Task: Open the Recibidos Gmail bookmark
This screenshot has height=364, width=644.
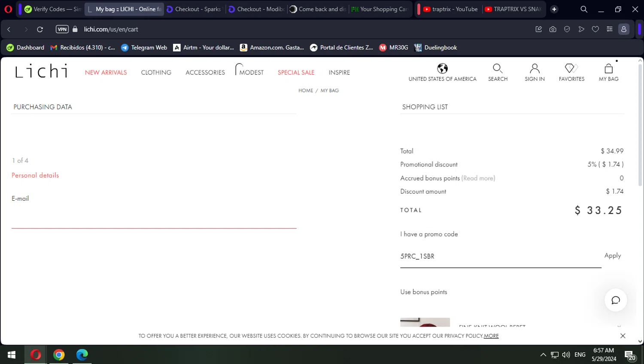Action: point(83,48)
